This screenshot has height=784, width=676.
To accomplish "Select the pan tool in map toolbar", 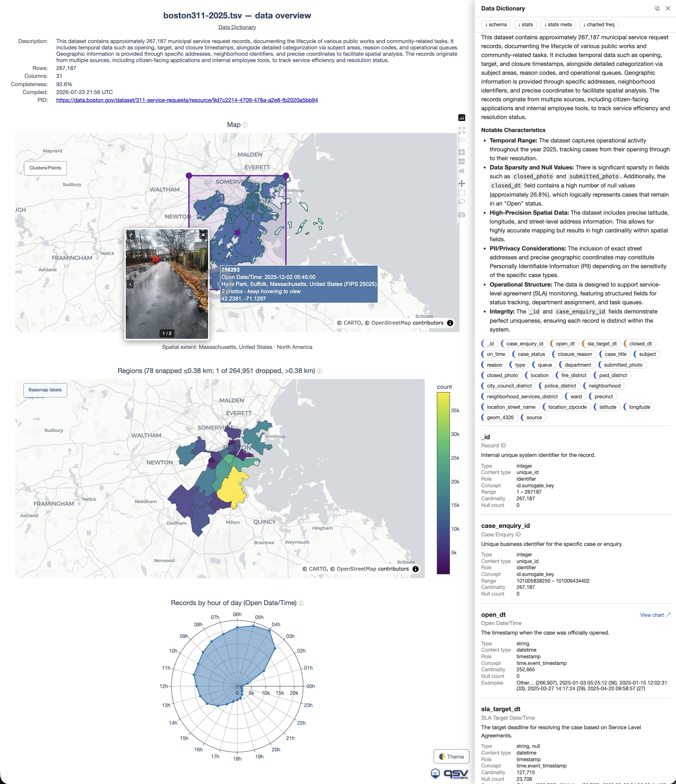I will coord(462,184).
